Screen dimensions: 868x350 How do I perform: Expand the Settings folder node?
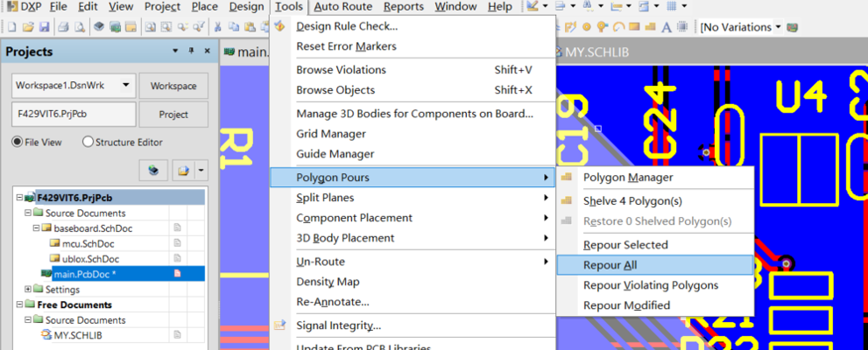pos(28,289)
